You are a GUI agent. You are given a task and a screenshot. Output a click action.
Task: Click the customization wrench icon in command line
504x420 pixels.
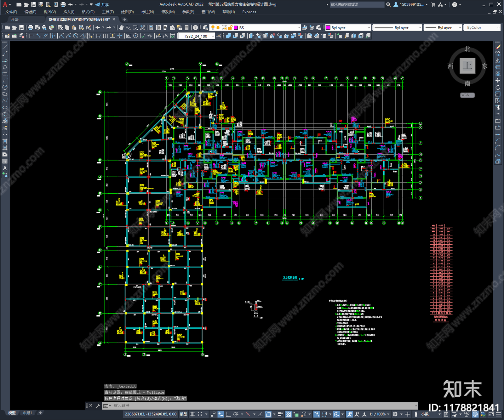[98, 406]
